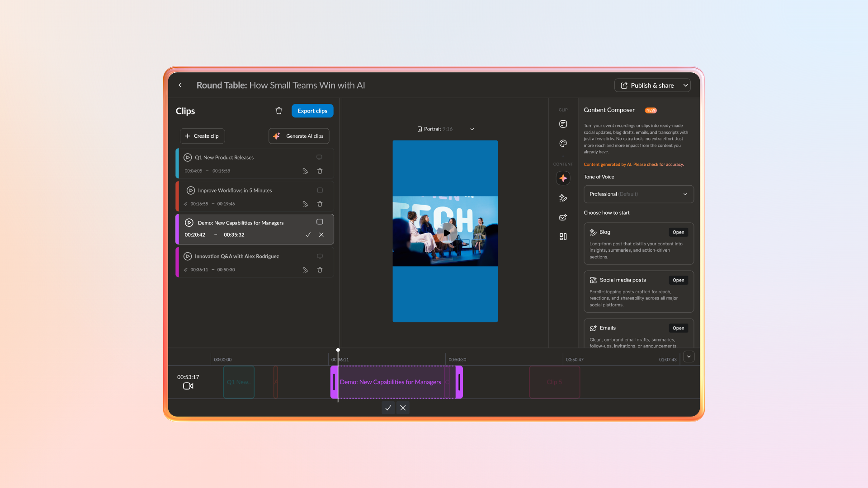Image resolution: width=868 pixels, height=488 pixels.
Task: Open Content Composer via the sparkle icon
Action: [x=563, y=178]
